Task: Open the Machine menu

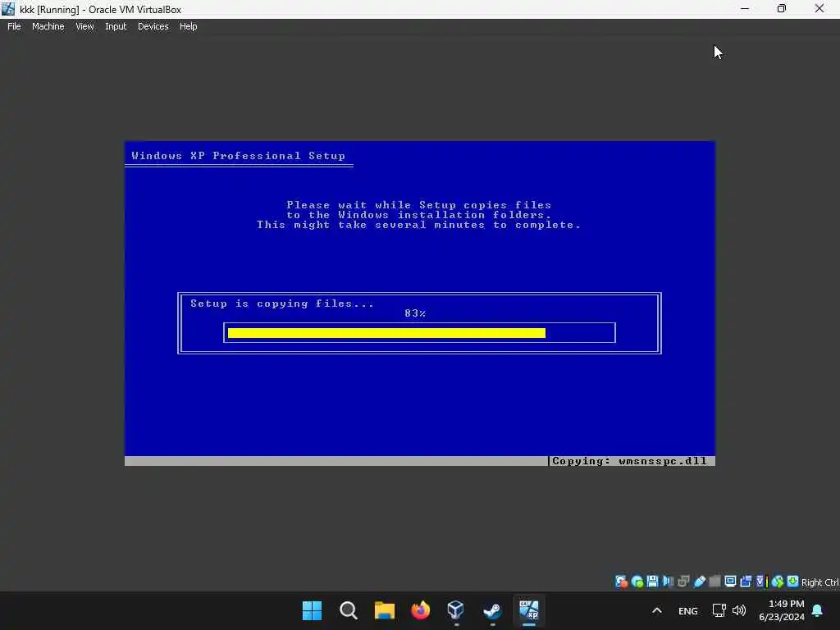Action: [x=48, y=26]
